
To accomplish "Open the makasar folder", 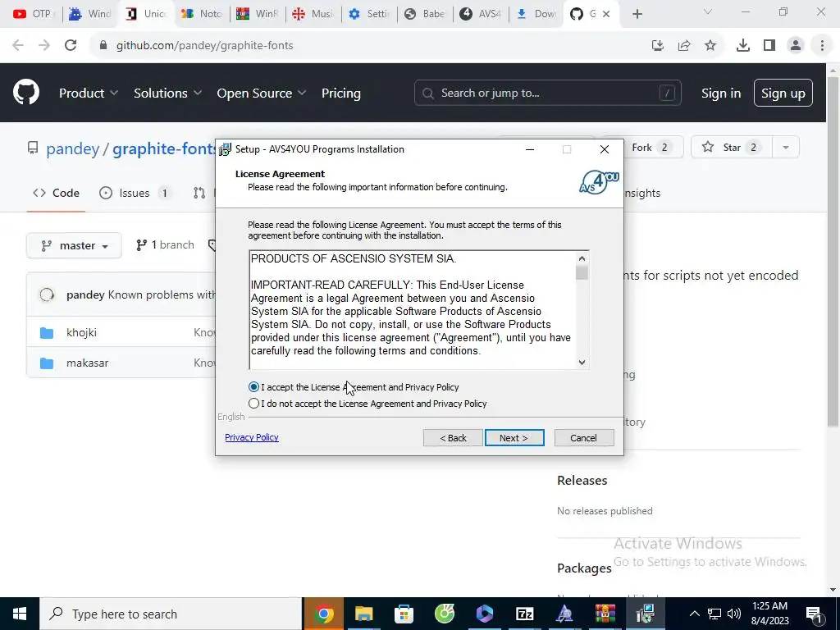I will pos(87,363).
